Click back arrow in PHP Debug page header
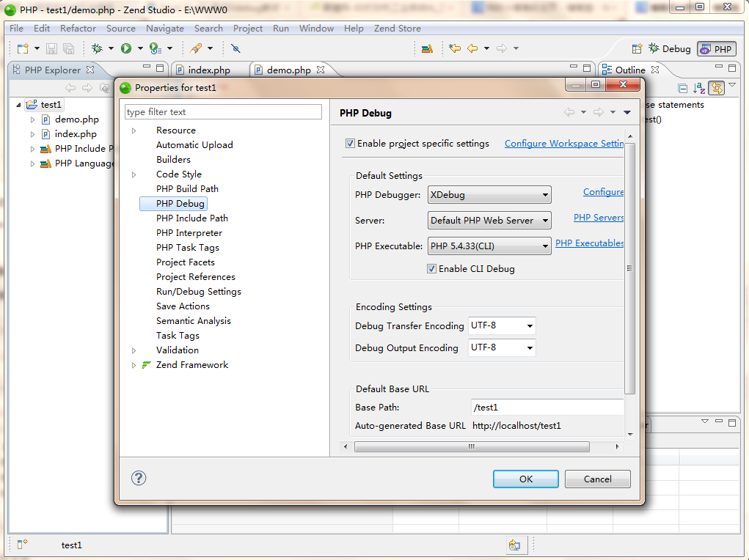 (569, 112)
